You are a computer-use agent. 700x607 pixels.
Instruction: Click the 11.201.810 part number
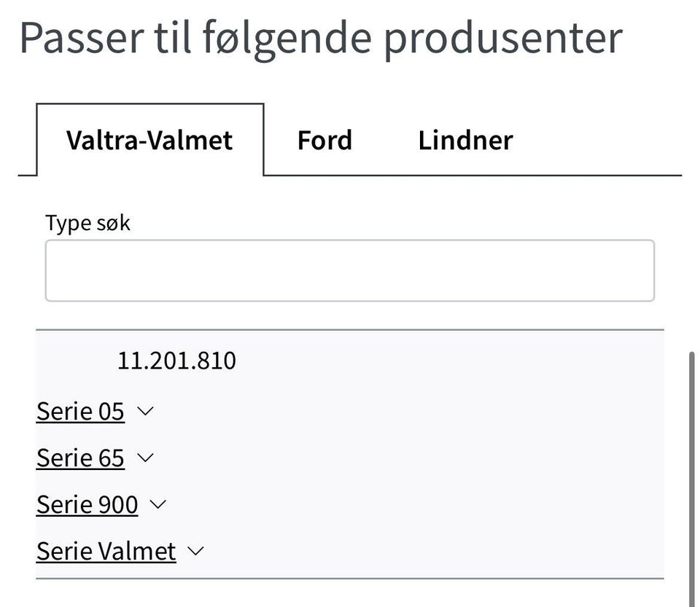coord(176,361)
